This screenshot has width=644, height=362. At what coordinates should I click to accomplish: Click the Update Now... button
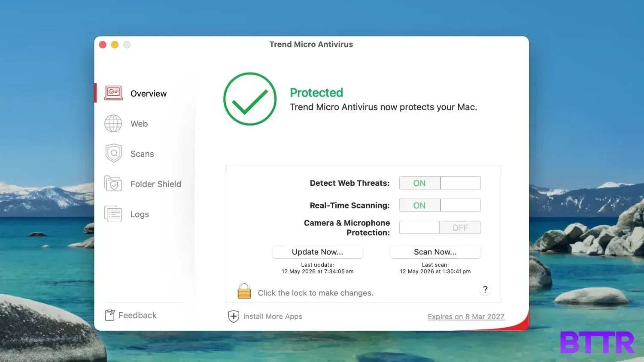318,252
